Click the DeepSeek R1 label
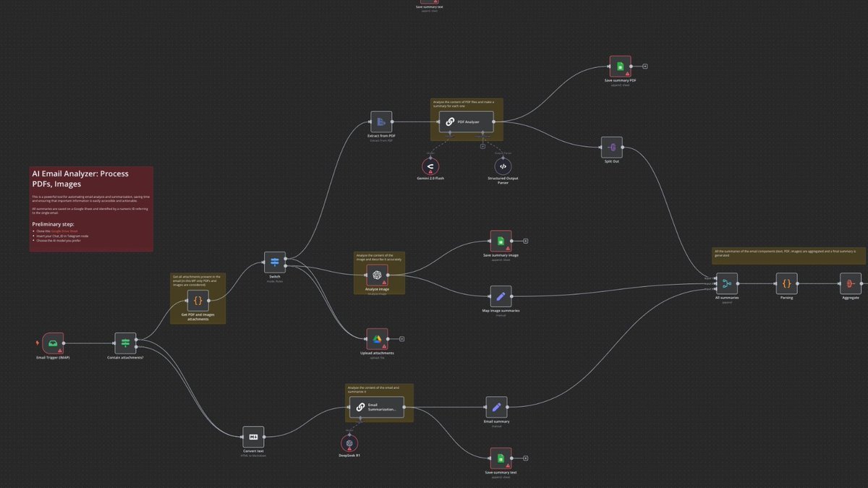The image size is (868, 488). [349, 457]
